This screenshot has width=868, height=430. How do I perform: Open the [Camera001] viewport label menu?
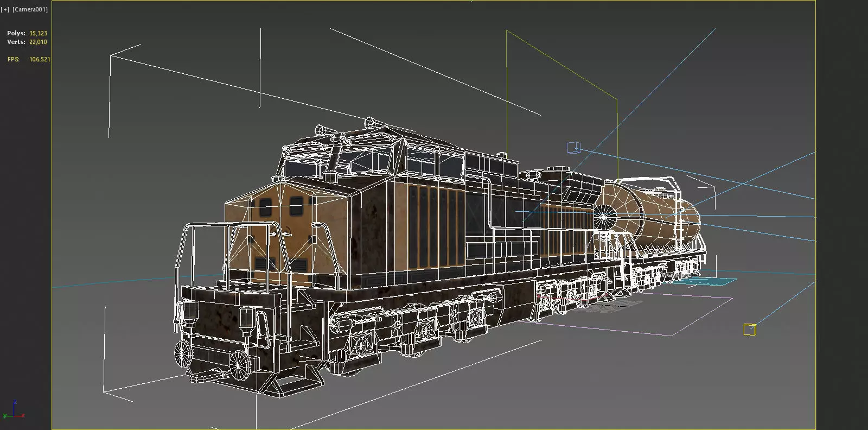pos(30,9)
